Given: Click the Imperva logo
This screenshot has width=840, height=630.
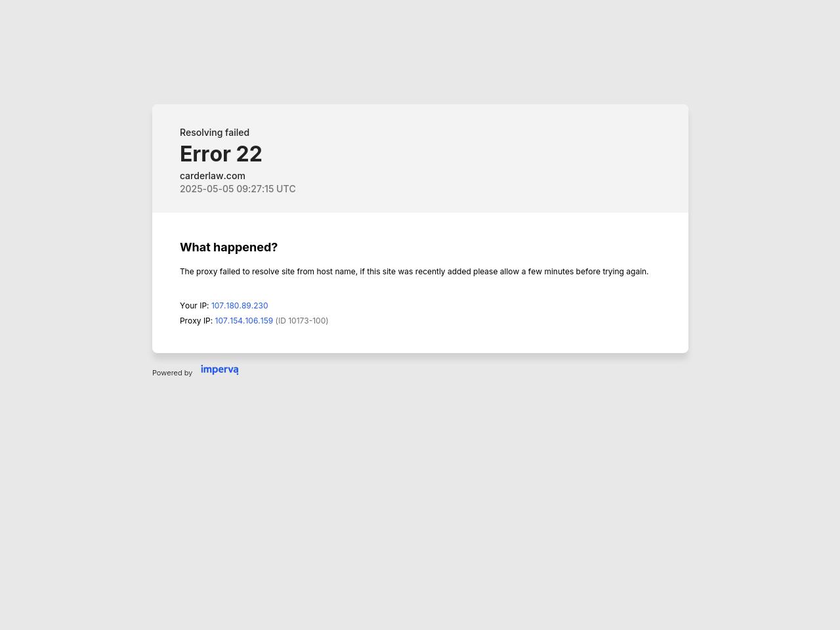Looking at the screenshot, I should click(x=219, y=370).
